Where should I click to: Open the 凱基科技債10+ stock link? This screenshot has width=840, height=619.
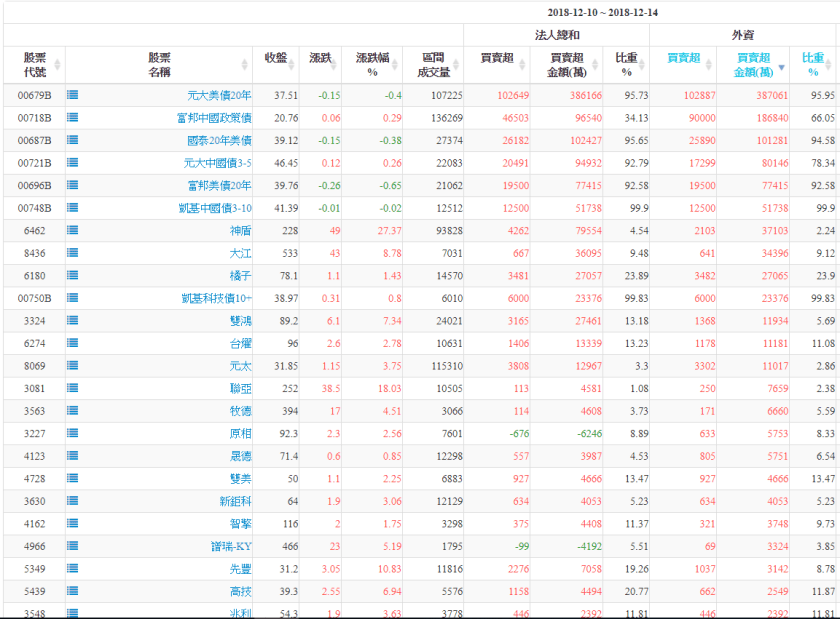[217, 298]
